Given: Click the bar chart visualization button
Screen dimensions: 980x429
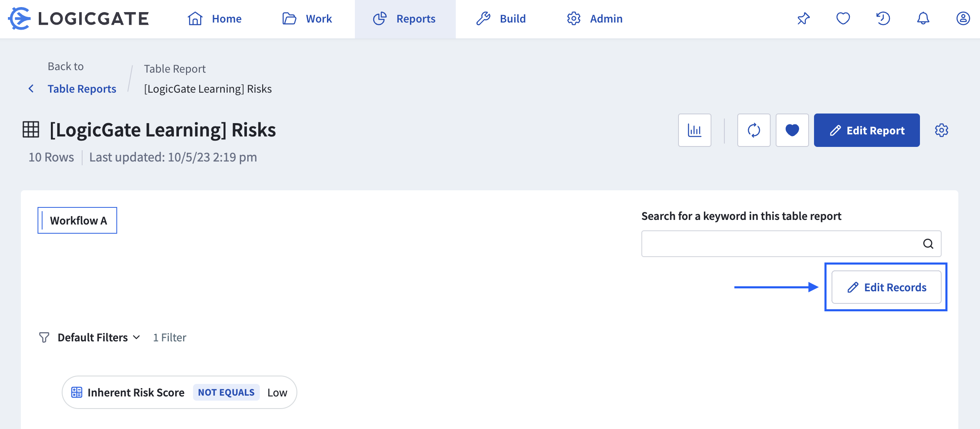Looking at the screenshot, I should 694,130.
